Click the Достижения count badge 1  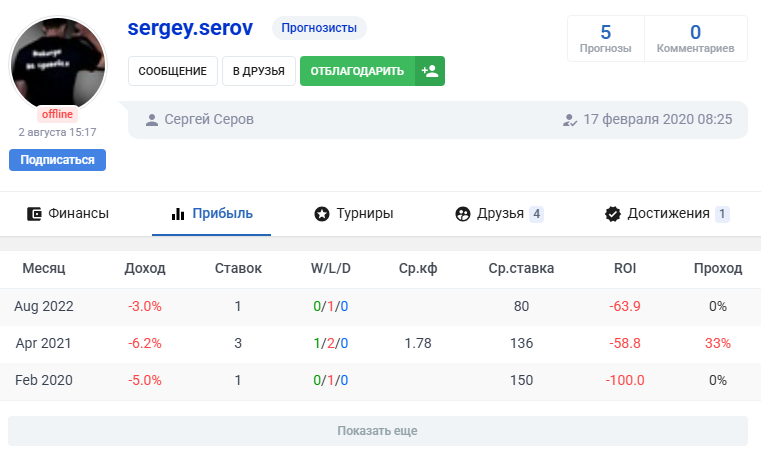tap(722, 214)
